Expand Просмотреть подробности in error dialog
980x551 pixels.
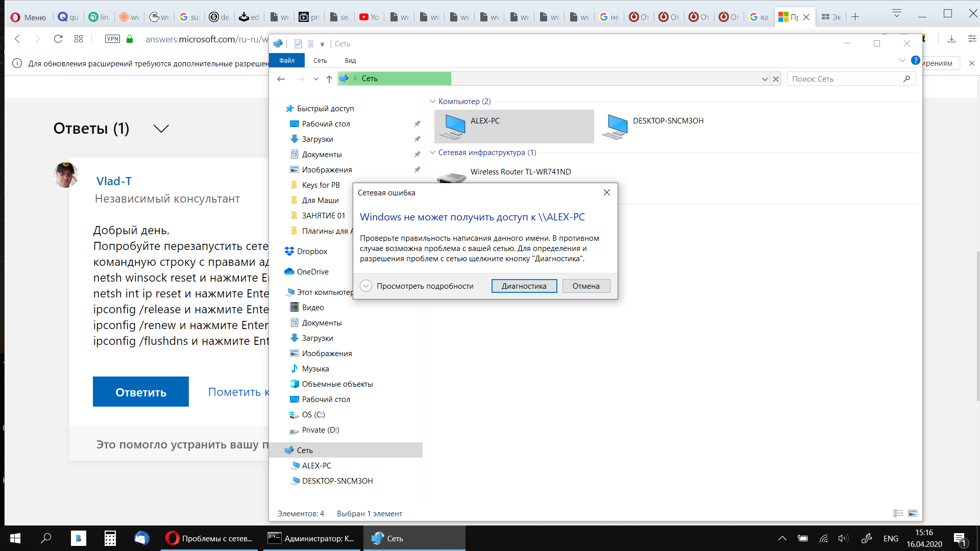tap(366, 286)
